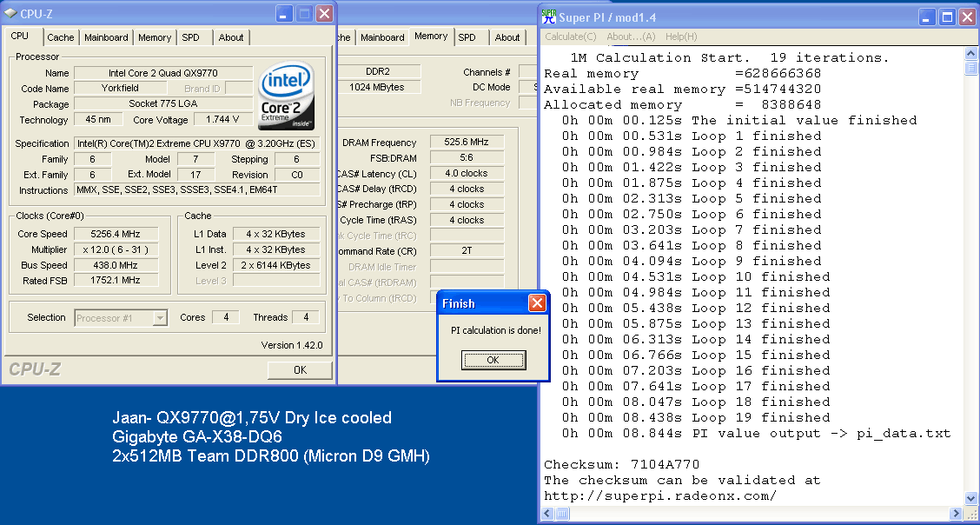Close the Finish dialog with its X button

(x=536, y=303)
